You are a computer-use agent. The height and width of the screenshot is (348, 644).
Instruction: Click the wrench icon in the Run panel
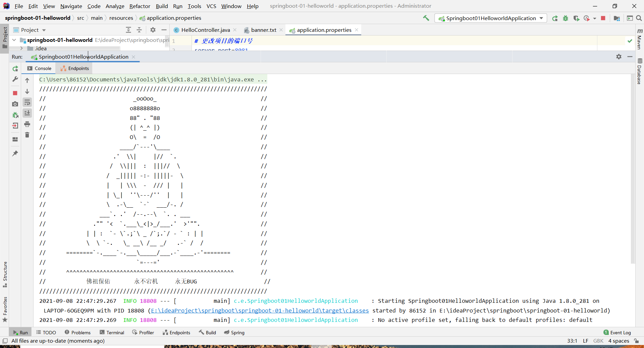[x=15, y=79]
